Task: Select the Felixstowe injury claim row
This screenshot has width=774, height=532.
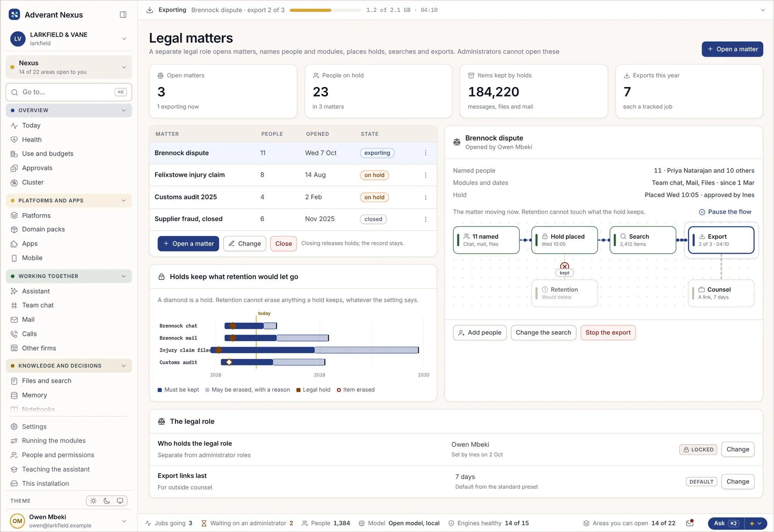Action: (x=293, y=175)
